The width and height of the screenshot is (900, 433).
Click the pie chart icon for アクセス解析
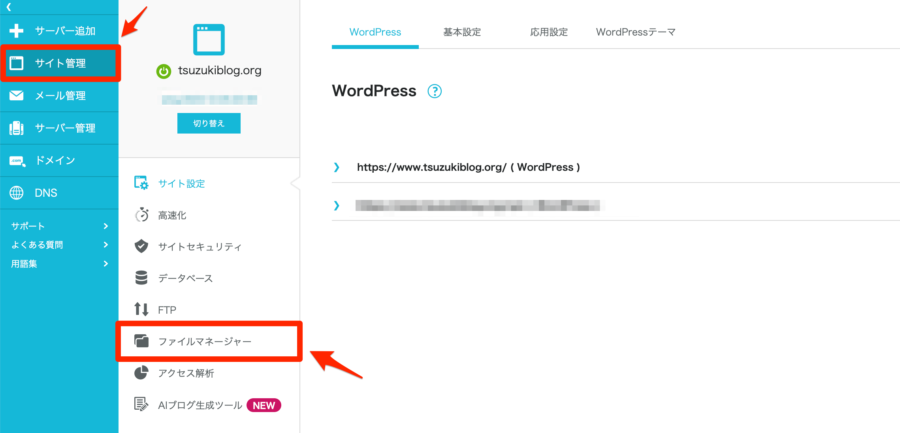tap(141, 373)
